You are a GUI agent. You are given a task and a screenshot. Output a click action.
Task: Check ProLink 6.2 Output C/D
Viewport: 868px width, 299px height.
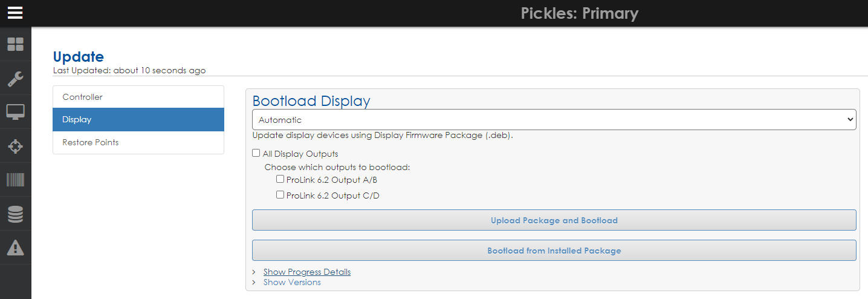pos(280,195)
